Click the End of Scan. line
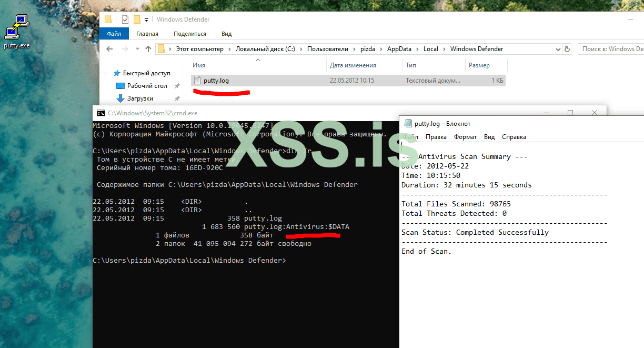This screenshot has height=348, width=644. 427,251
